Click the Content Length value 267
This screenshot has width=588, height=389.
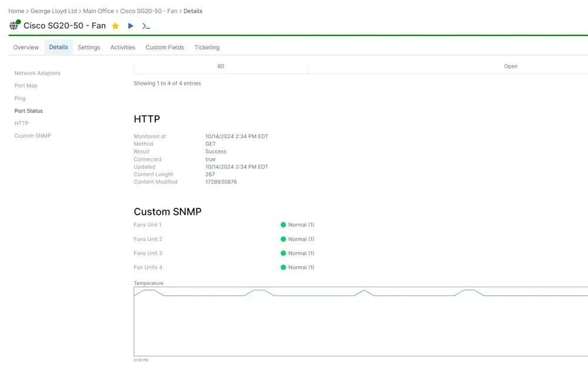[210, 174]
